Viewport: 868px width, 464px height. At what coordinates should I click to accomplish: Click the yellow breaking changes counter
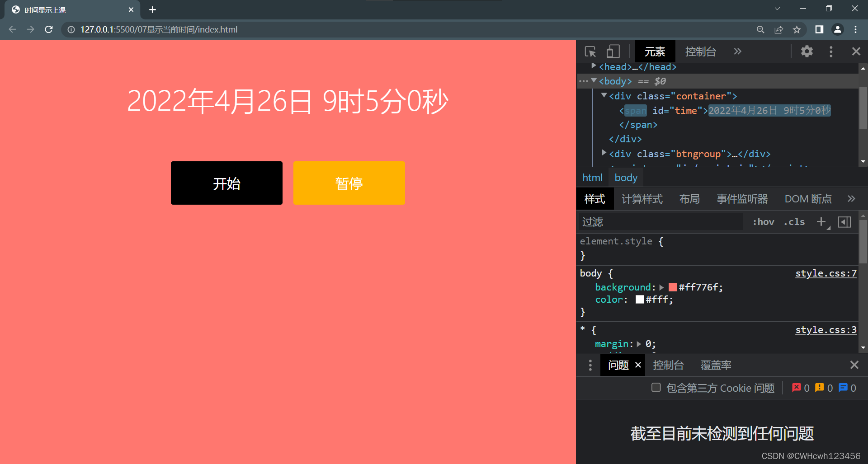824,388
